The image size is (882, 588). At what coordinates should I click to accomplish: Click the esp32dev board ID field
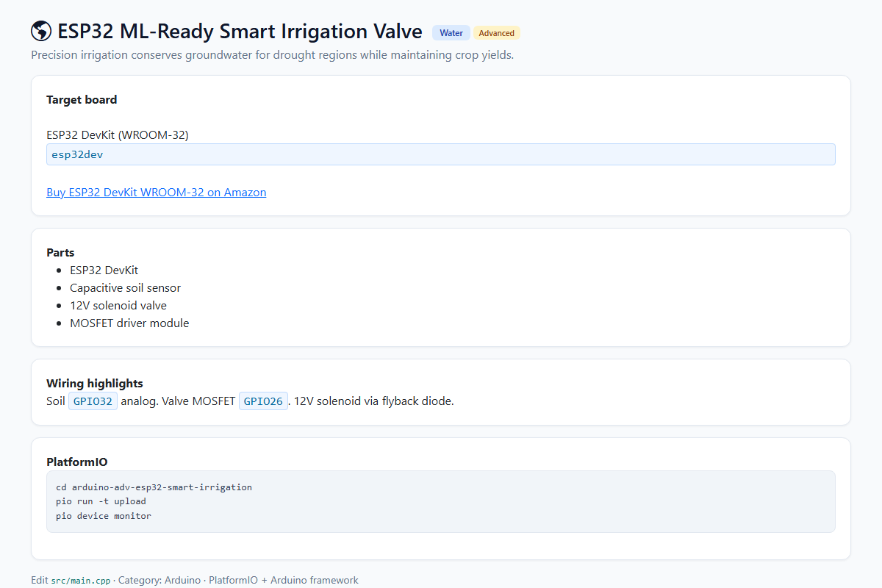(x=441, y=154)
